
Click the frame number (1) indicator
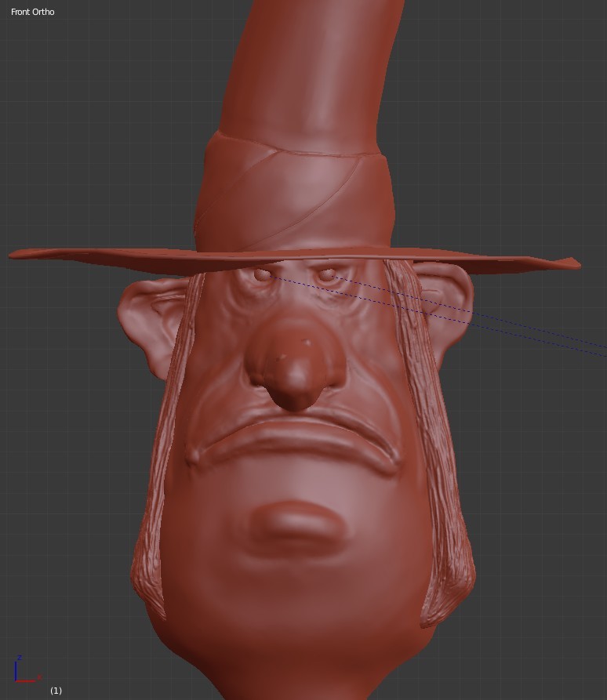pos(56,691)
